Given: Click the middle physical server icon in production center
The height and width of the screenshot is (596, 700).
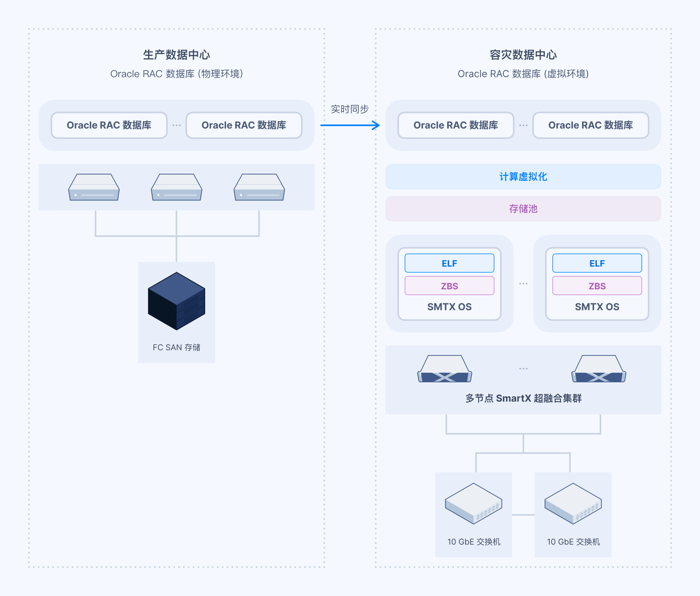Looking at the screenshot, I should pyautogui.click(x=177, y=187).
